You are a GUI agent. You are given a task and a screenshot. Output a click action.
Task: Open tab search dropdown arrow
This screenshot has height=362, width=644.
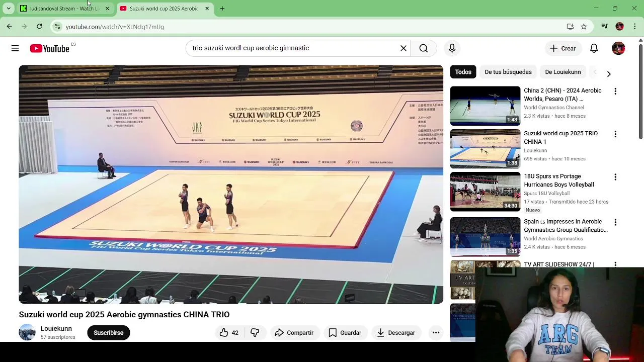click(9, 9)
